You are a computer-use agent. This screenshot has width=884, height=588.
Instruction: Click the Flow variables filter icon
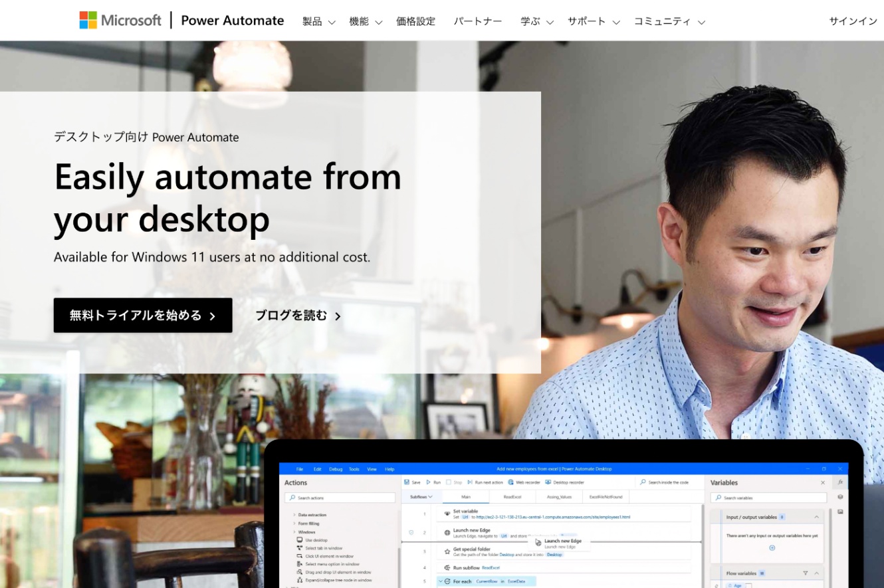(805, 573)
